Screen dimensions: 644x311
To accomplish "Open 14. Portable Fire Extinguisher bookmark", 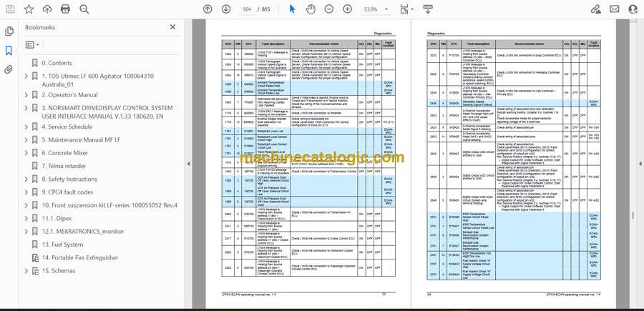I will pos(79,257).
